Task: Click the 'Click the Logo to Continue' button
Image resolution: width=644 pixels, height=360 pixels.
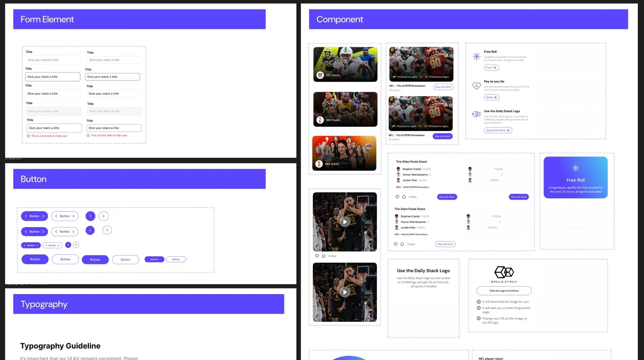Action: point(504,291)
